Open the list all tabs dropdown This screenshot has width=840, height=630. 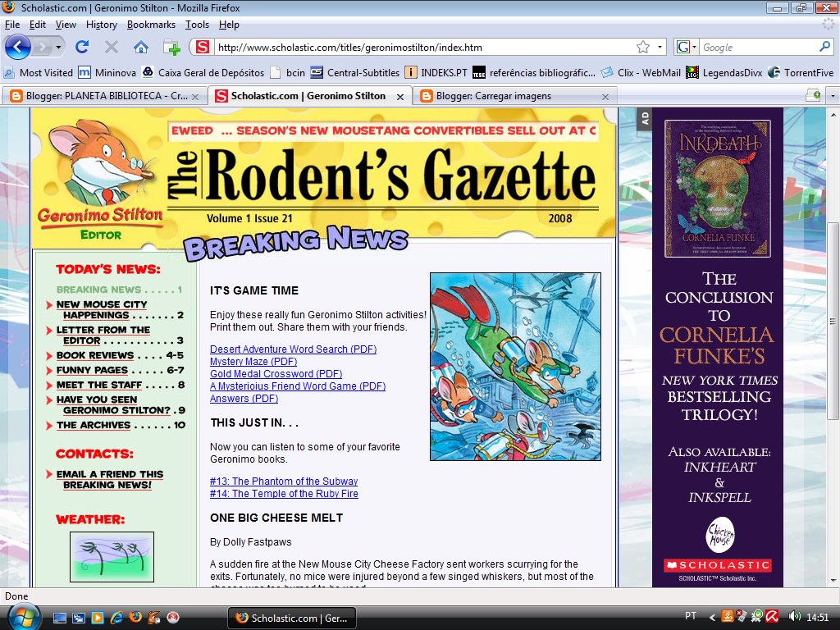point(833,97)
